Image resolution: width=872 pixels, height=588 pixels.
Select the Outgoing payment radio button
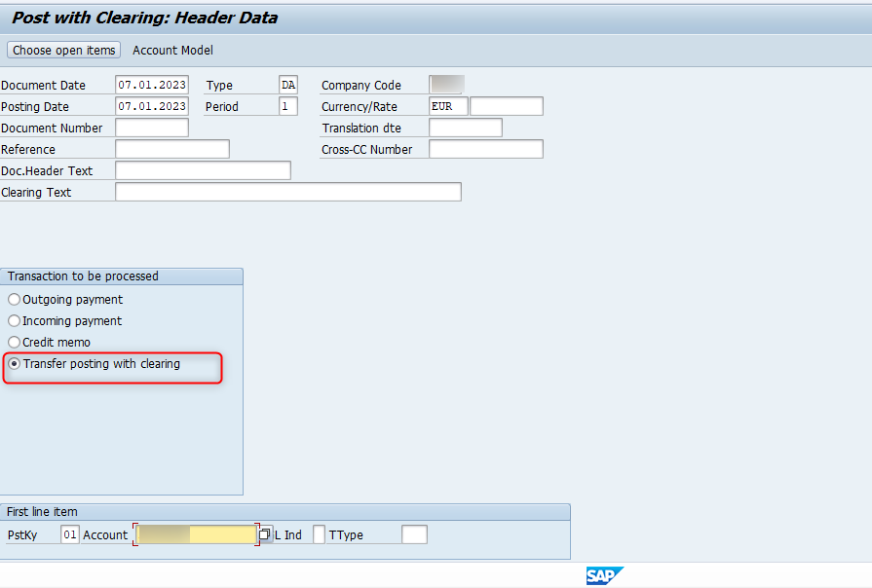coord(14,300)
